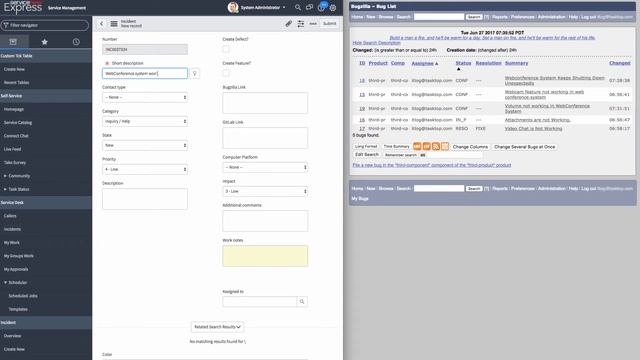Image resolution: width=640 pixels, height=360 pixels.
Task: Click the Filter navigator search field
Action: pos(45,25)
